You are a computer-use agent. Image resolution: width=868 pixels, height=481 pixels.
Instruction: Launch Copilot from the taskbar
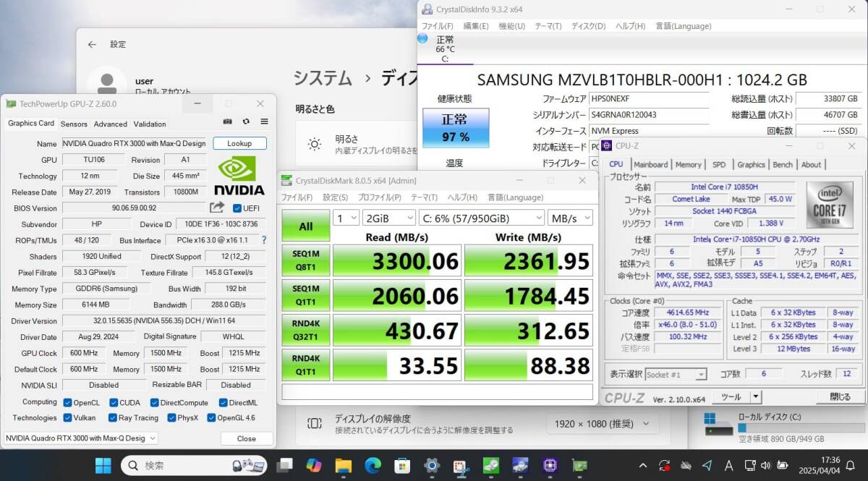click(x=314, y=464)
